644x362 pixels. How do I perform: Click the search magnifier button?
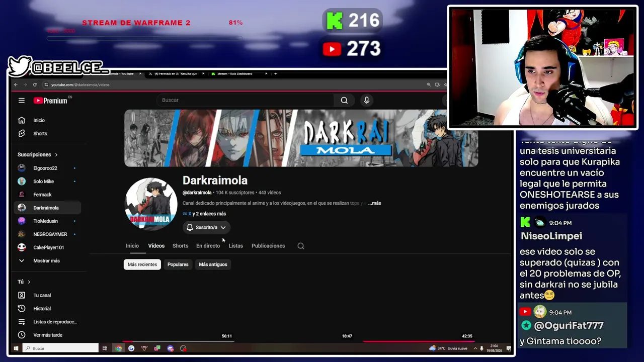(344, 101)
